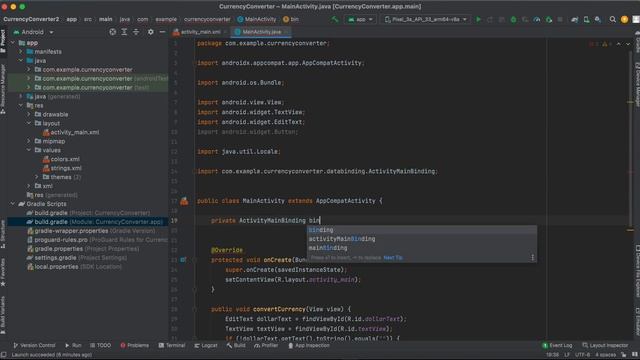Choose the binding completion suggestion
This screenshot has width=640, height=360.
pyautogui.click(x=422, y=230)
